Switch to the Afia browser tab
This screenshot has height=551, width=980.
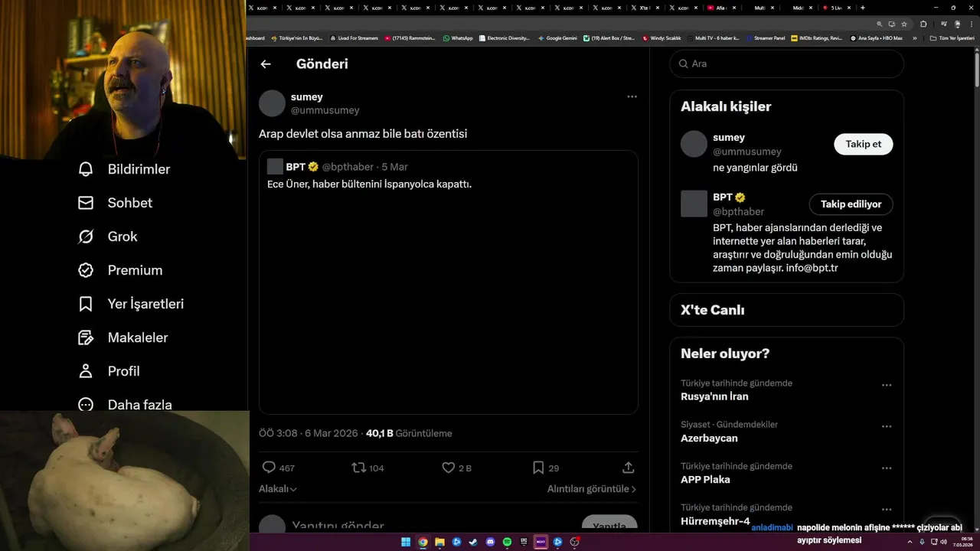click(x=722, y=8)
